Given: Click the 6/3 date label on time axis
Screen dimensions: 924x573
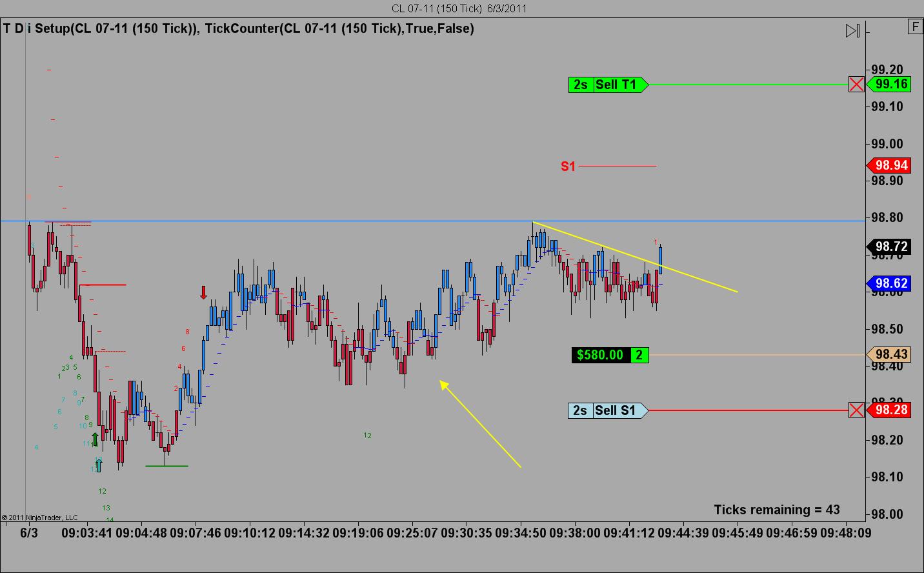Looking at the screenshot, I should (x=29, y=534).
